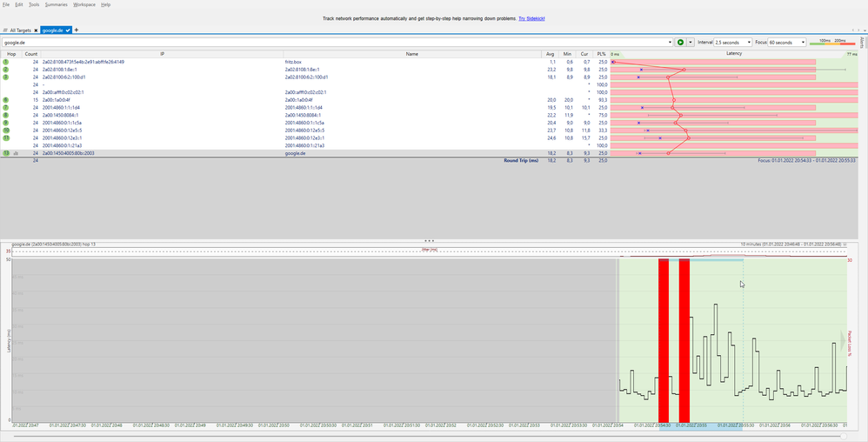This screenshot has height=442, width=868.
Task: Click the Focus time range text
Action: [807, 160]
